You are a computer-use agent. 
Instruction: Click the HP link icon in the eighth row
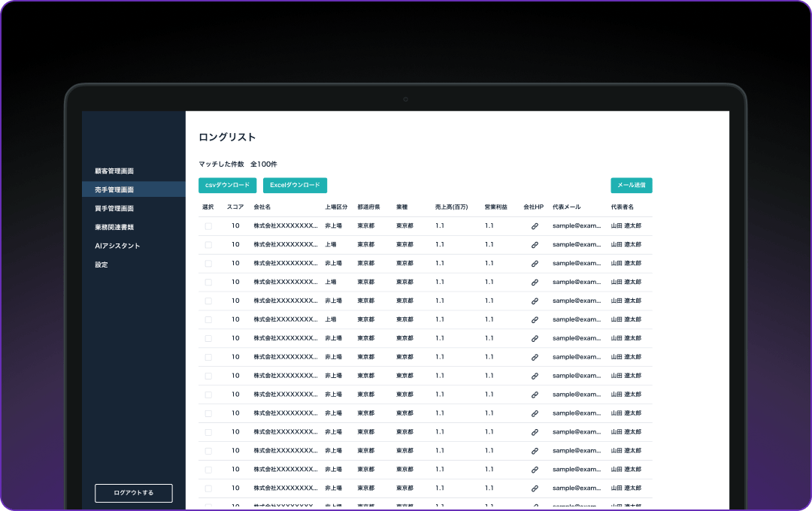click(535, 357)
